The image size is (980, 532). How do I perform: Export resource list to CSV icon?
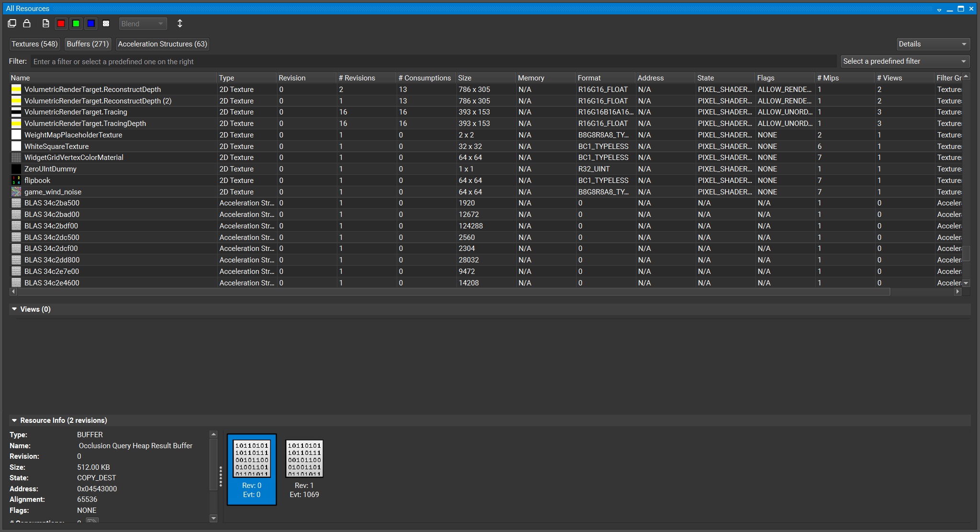pyautogui.click(x=45, y=23)
